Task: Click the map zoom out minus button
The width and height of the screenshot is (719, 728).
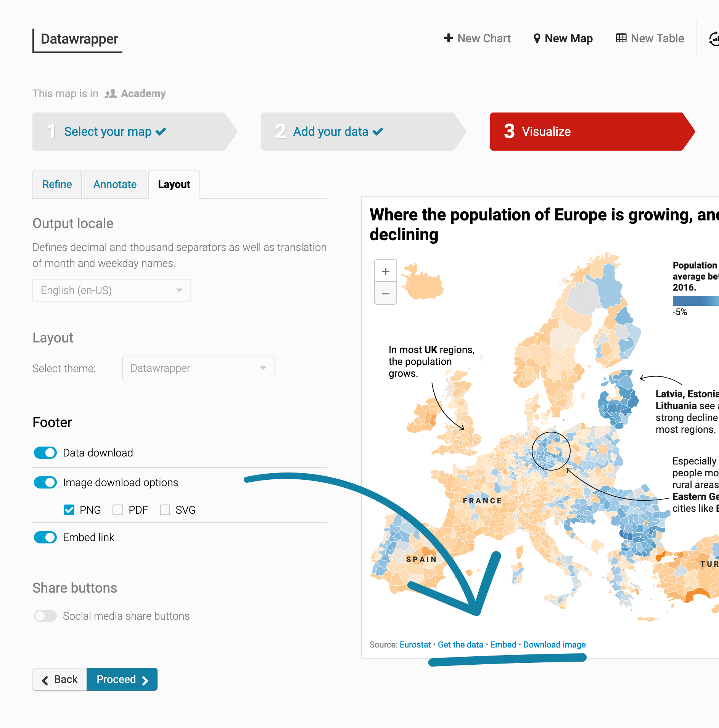Action: click(x=385, y=293)
